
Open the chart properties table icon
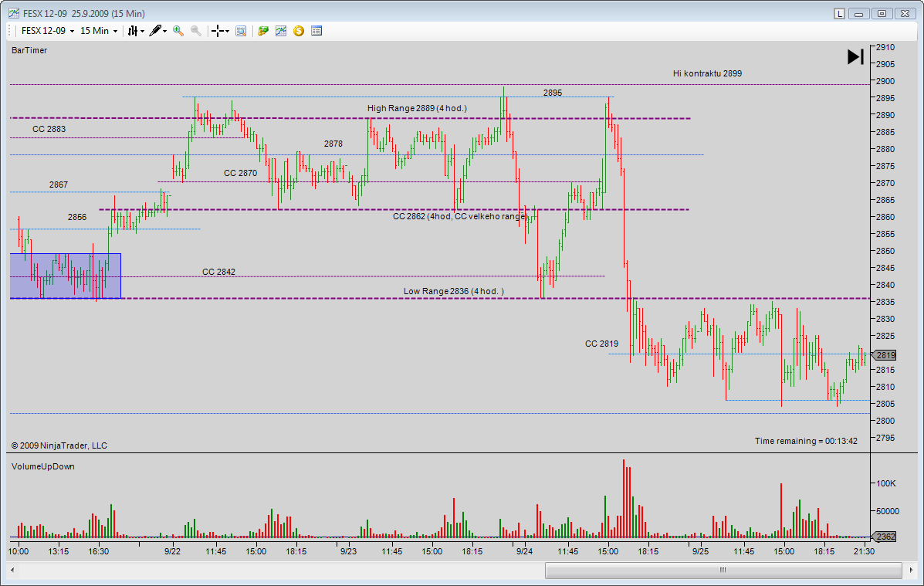(x=316, y=31)
